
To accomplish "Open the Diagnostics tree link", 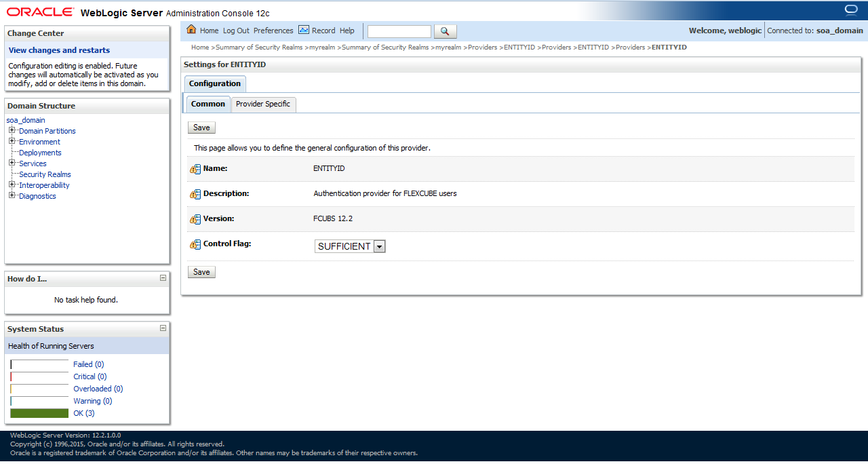I will pos(37,196).
